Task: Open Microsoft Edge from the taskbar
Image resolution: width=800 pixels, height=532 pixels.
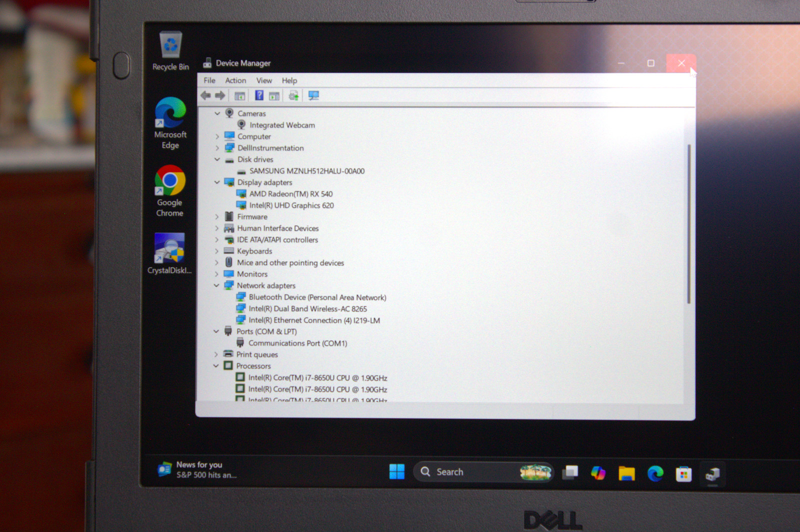Action: point(655,473)
